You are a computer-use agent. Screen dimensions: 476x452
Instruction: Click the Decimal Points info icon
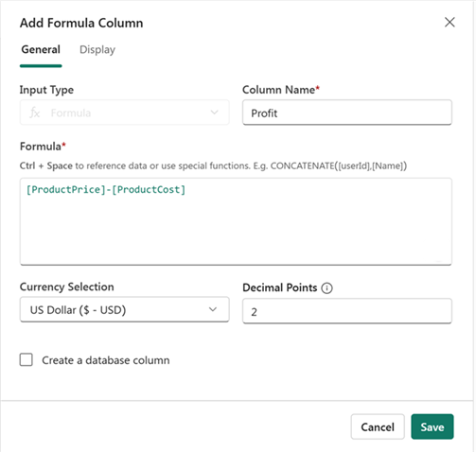(326, 288)
